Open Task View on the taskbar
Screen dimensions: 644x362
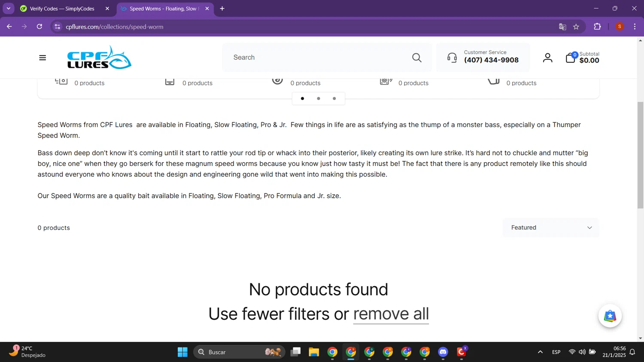point(295,352)
